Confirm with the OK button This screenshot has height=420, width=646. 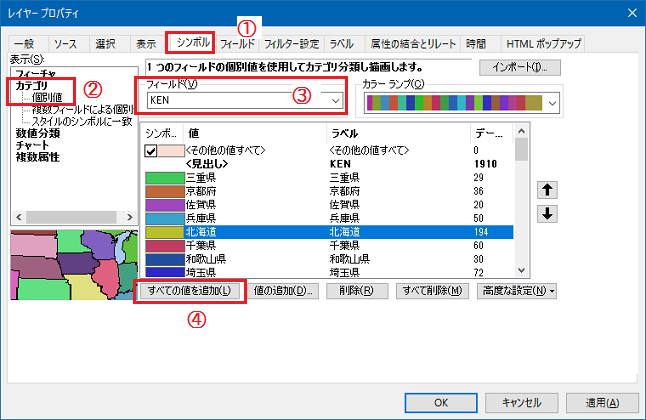coord(441,403)
